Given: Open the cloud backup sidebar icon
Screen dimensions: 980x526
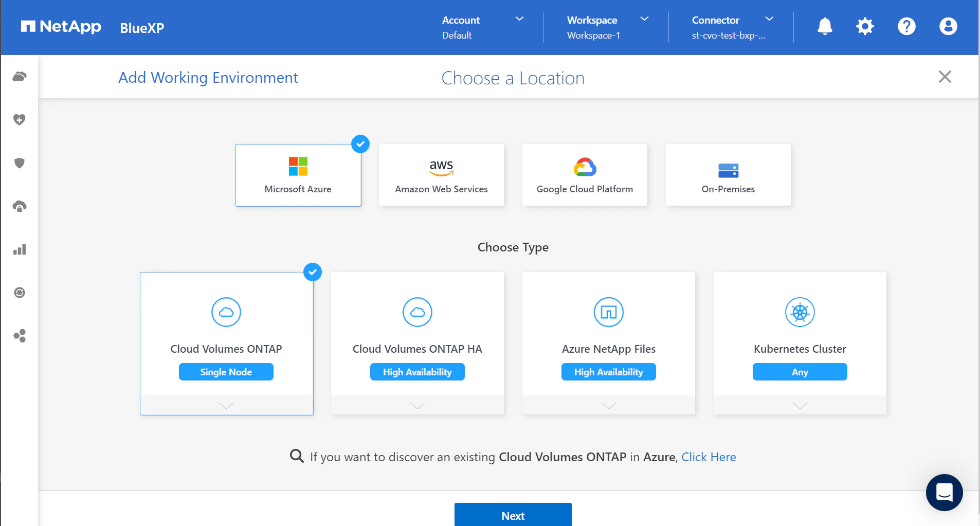Looking at the screenshot, I should coord(20,206).
